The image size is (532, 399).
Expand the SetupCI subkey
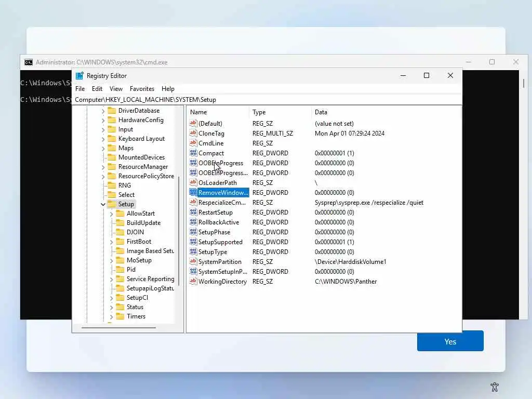(111, 298)
